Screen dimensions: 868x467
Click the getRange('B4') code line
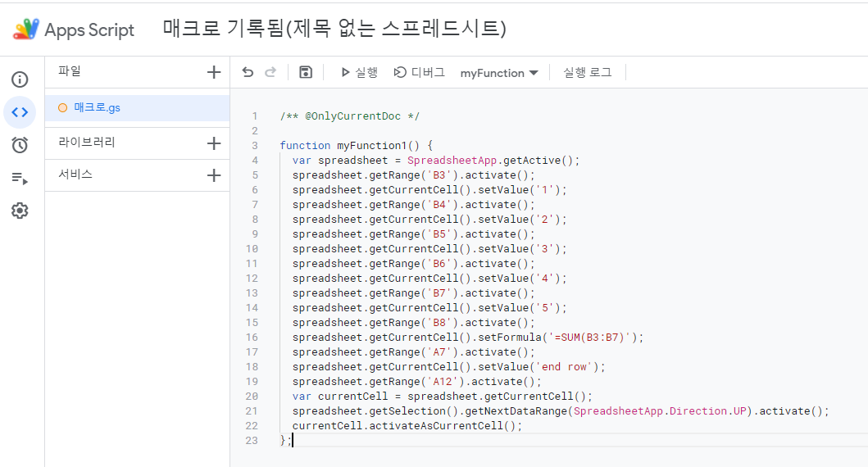(x=414, y=205)
